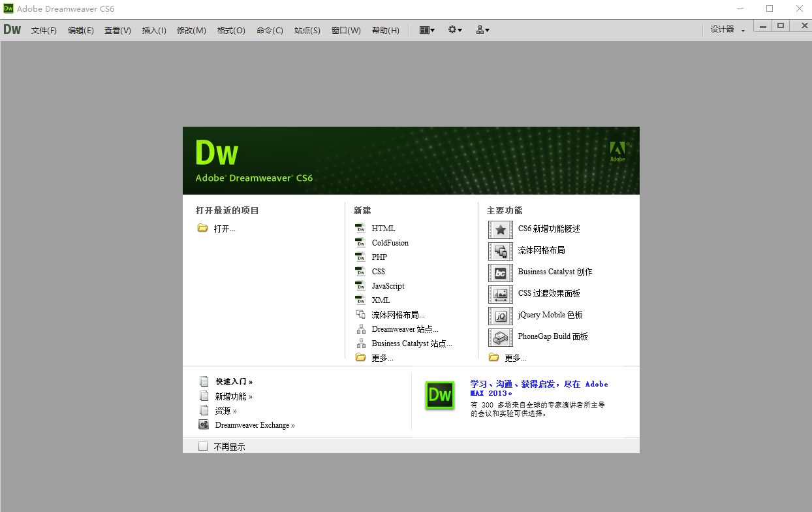Click the Dw application logo in the menu bar
The width and height of the screenshot is (812, 512).
(x=12, y=29)
